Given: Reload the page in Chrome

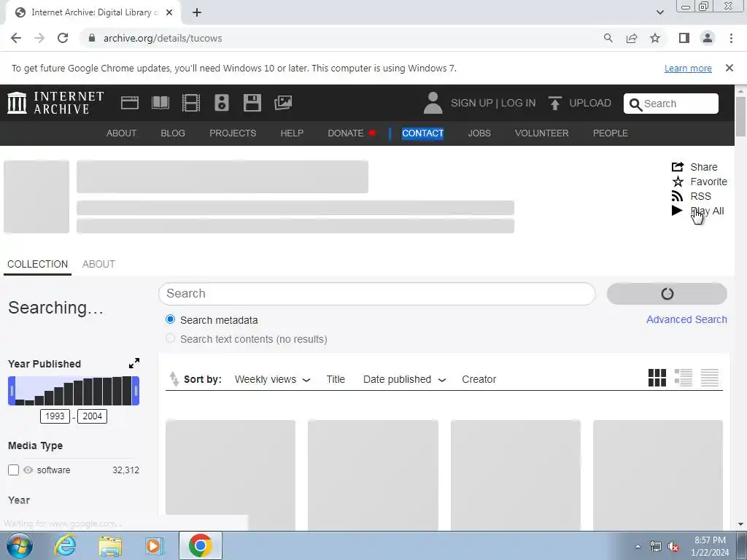Looking at the screenshot, I should pyautogui.click(x=63, y=38).
